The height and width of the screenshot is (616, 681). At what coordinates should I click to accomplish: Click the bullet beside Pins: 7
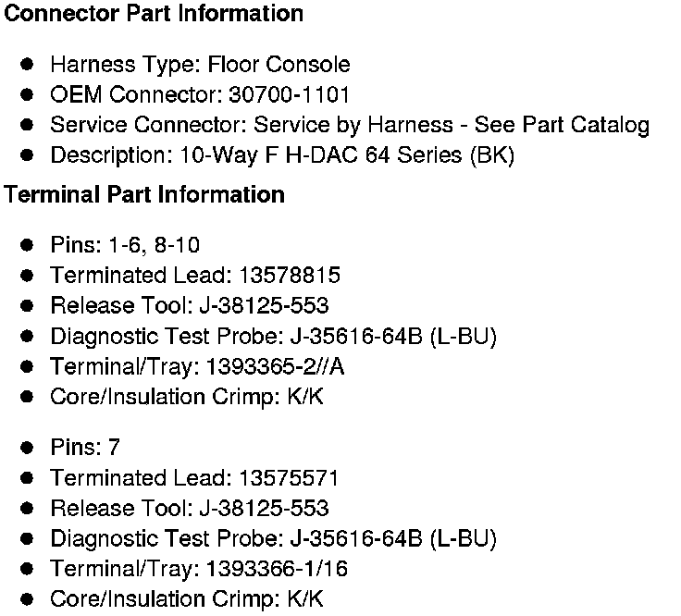(28, 448)
